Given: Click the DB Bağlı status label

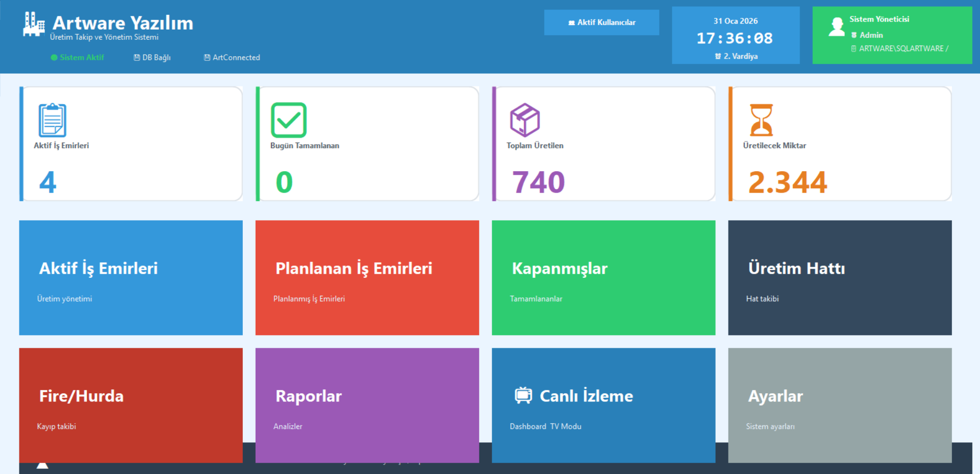Looking at the screenshot, I should (152, 57).
